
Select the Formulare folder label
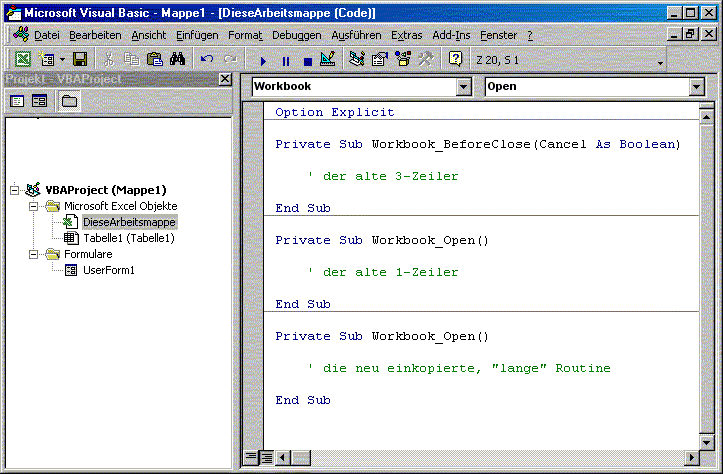[88, 254]
